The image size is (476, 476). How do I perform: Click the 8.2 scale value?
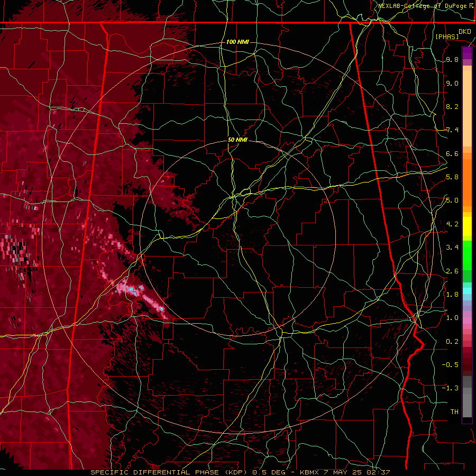pyautogui.click(x=452, y=106)
